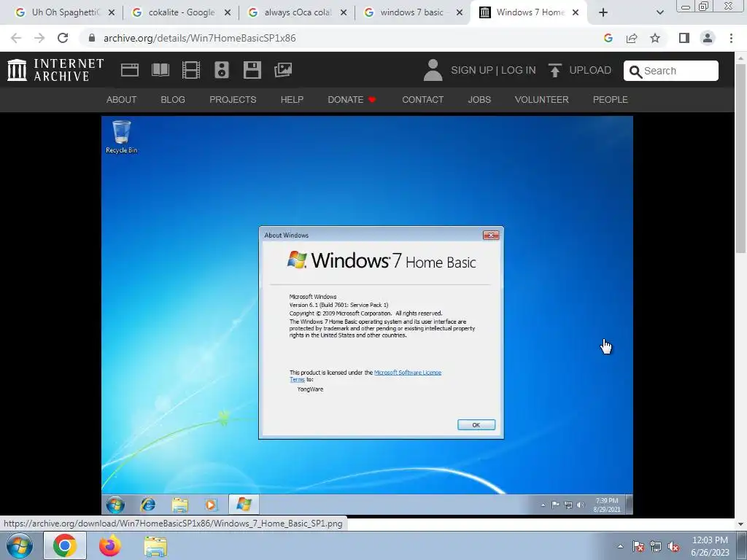
Task: Click the share page icon in address bar
Action: [x=632, y=38]
